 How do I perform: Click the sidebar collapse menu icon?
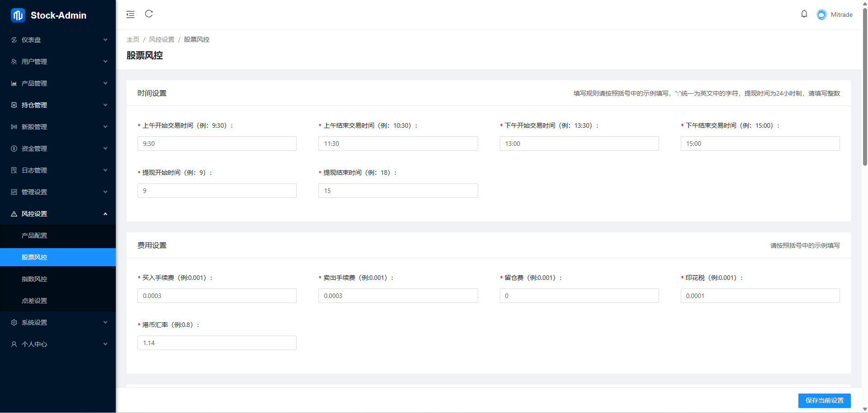130,14
